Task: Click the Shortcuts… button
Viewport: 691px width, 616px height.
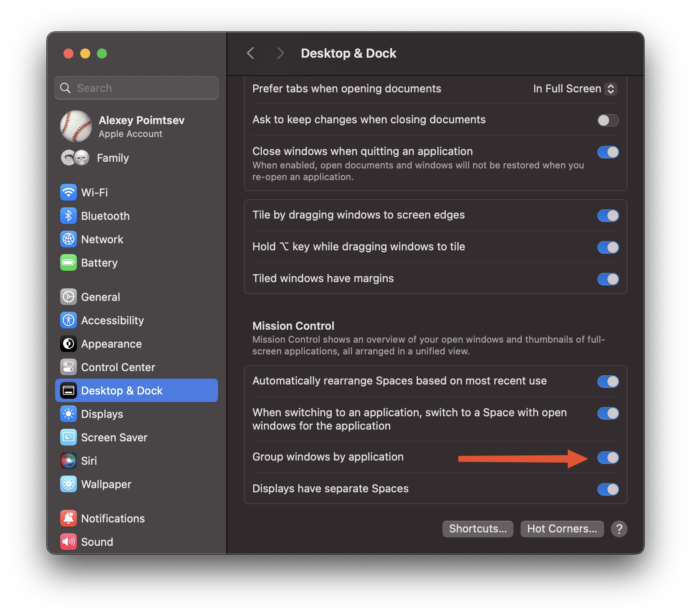Action: click(x=478, y=529)
